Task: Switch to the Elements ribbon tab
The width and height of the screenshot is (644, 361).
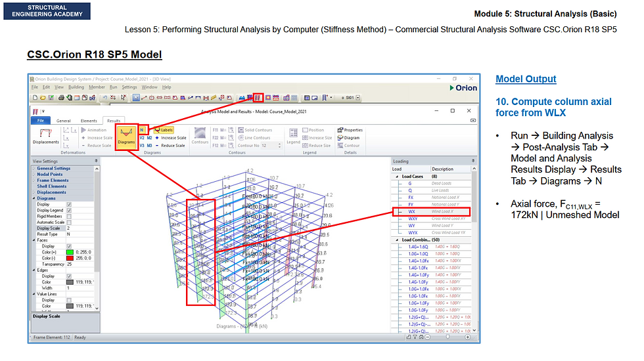Action: tap(89, 121)
